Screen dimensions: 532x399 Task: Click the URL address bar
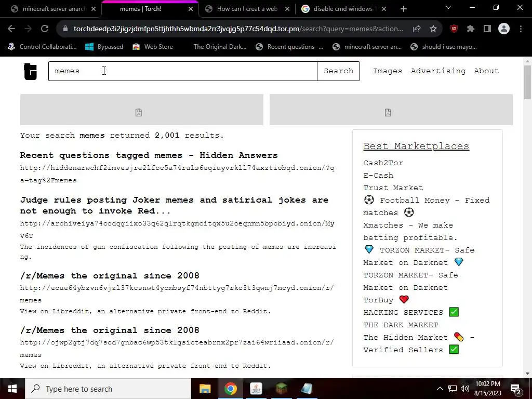[x=238, y=29]
